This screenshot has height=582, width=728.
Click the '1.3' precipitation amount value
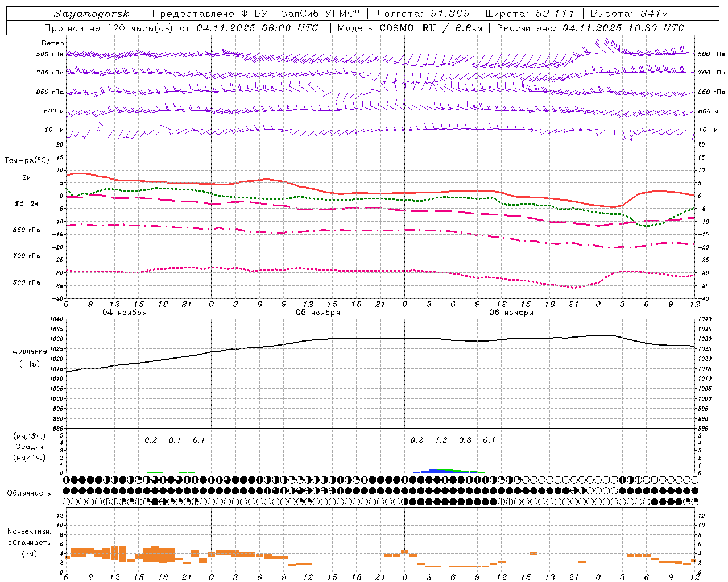pyautogui.click(x=441, y=440)
